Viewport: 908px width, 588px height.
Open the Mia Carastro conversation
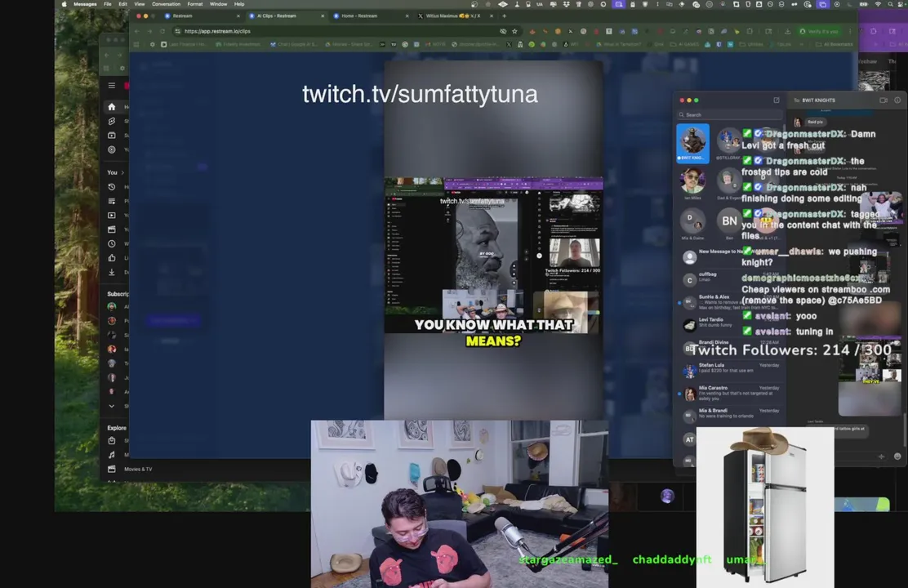click(x=730, y=393)
